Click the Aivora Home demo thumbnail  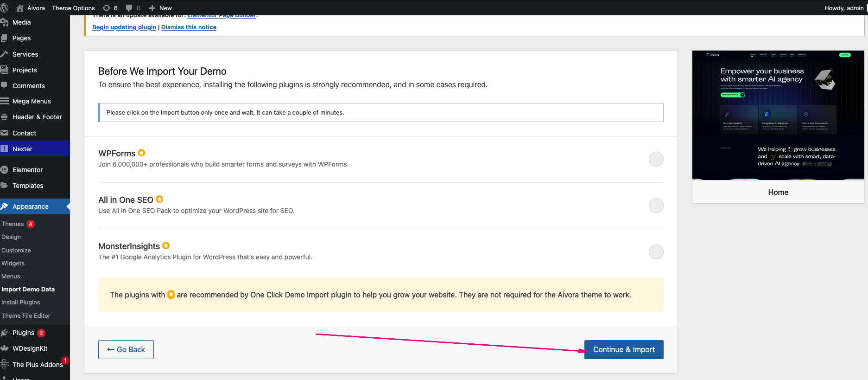click(x=778, y=115)
